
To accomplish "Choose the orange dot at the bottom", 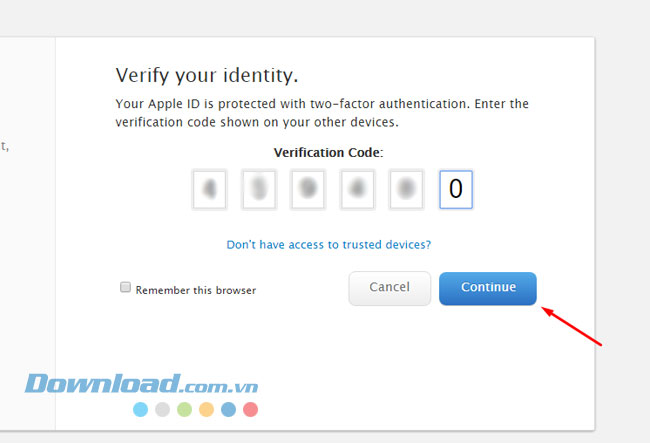I will coord(206,409).
